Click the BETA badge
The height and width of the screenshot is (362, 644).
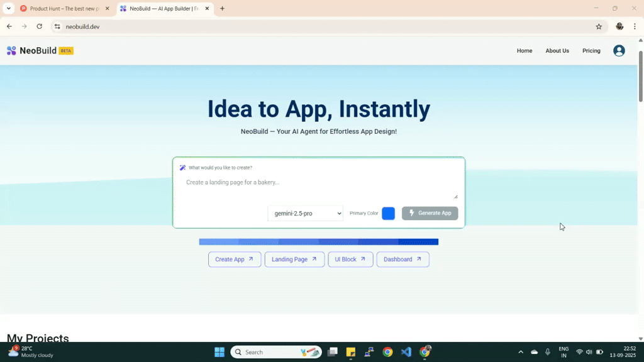click(65, 51)
